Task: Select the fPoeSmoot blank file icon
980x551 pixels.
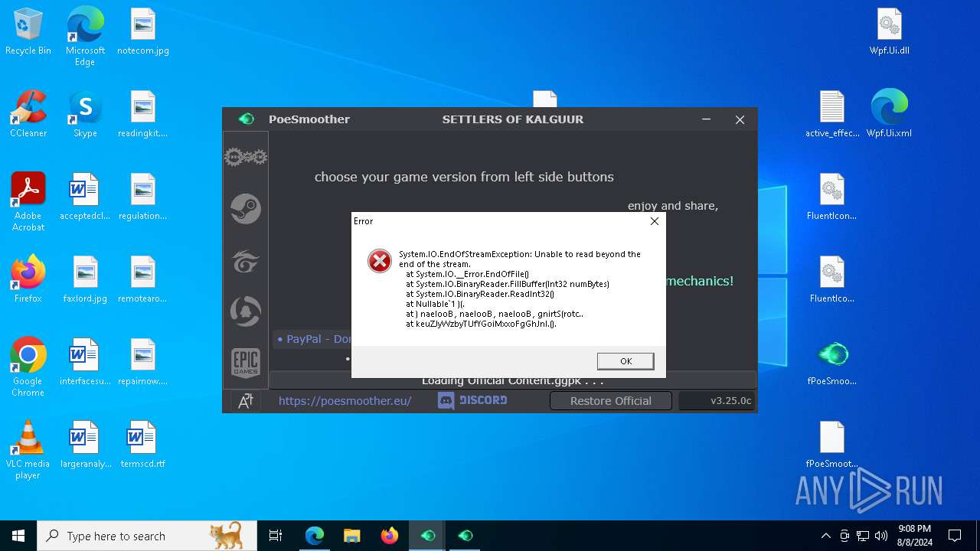Action: (x=832, y=445)
